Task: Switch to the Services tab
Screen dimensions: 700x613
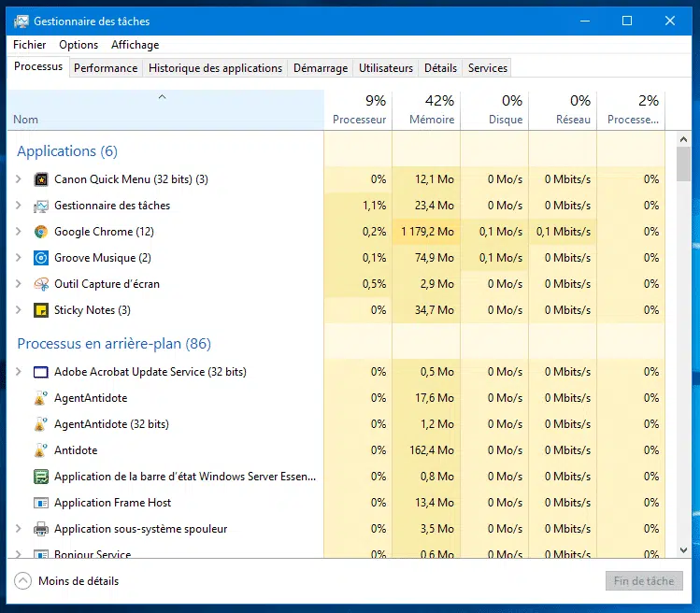Action: coord(488,68)
